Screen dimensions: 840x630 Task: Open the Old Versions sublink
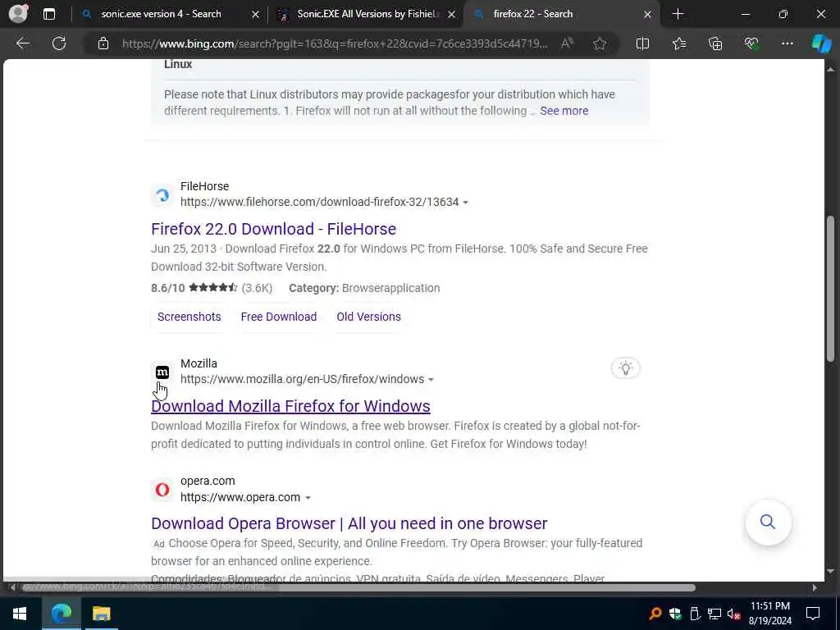point(368,317)
